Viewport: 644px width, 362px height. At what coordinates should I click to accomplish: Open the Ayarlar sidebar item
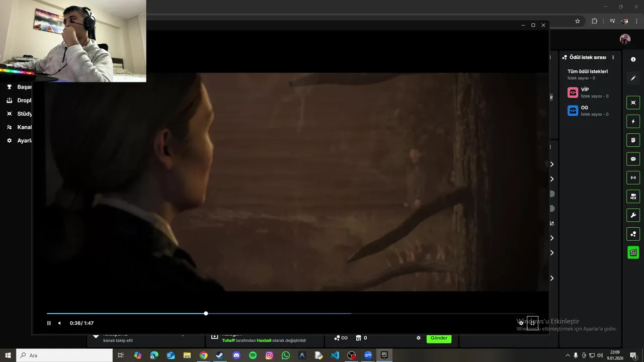[x=19, y=141]
